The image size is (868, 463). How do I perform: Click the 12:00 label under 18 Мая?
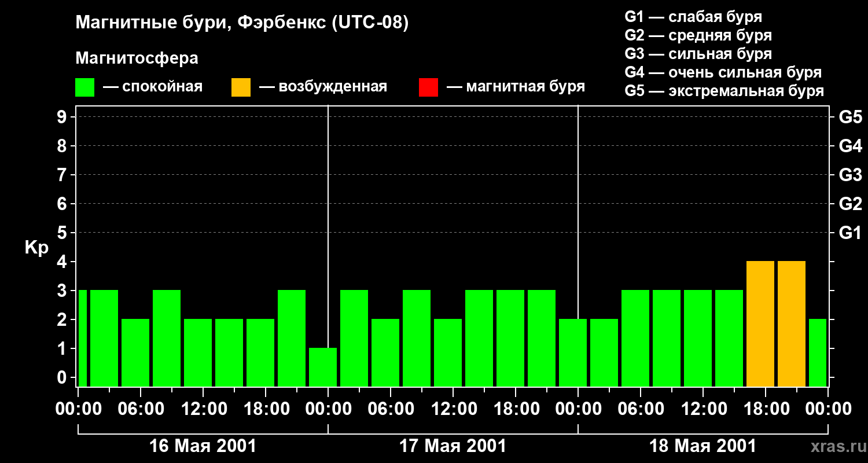point(703,409)
